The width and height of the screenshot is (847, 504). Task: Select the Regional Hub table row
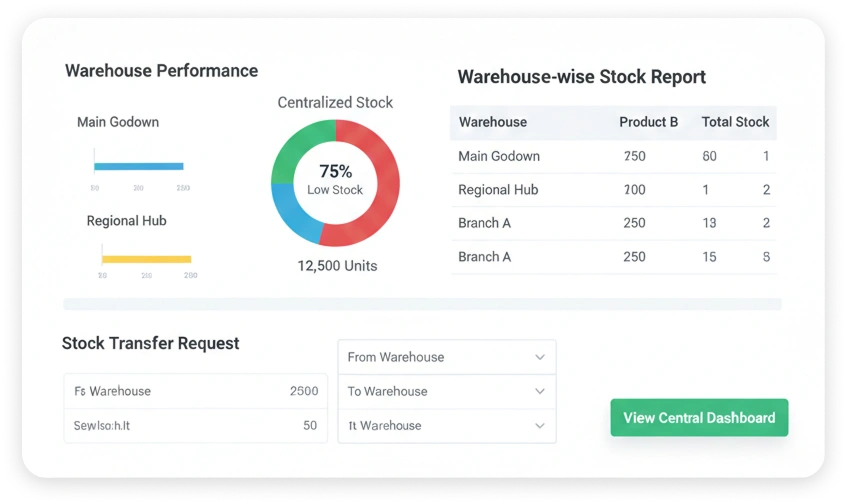coord(614,190)
